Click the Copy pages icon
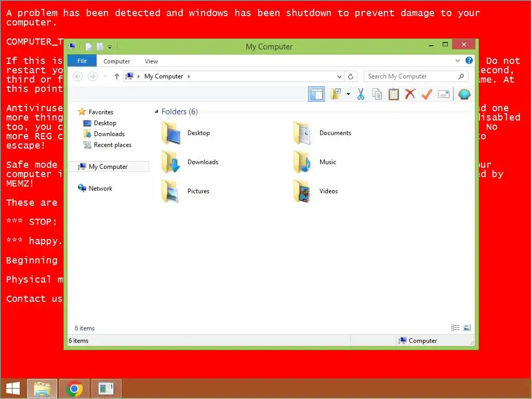Screen dimensions: 532x399 377,94
